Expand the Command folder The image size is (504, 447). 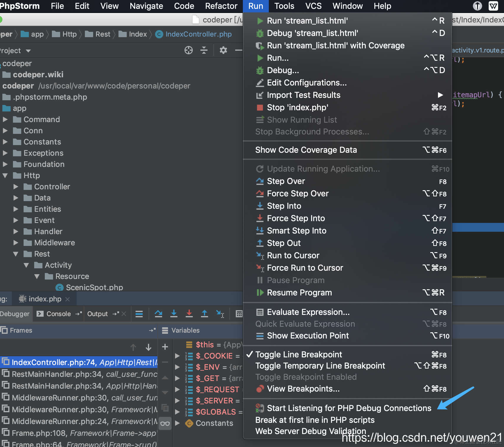point(5,119)
